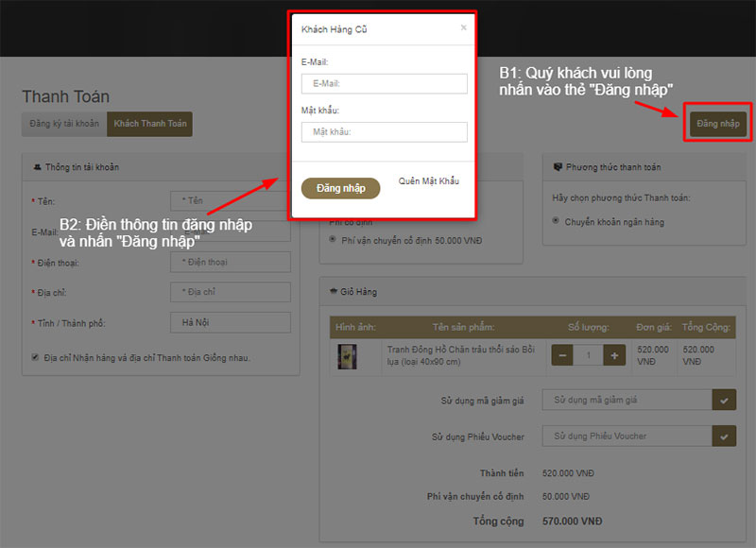
Task: Select fixed shipping fee 50.000 VNĐ option
Action: [334, 241]
